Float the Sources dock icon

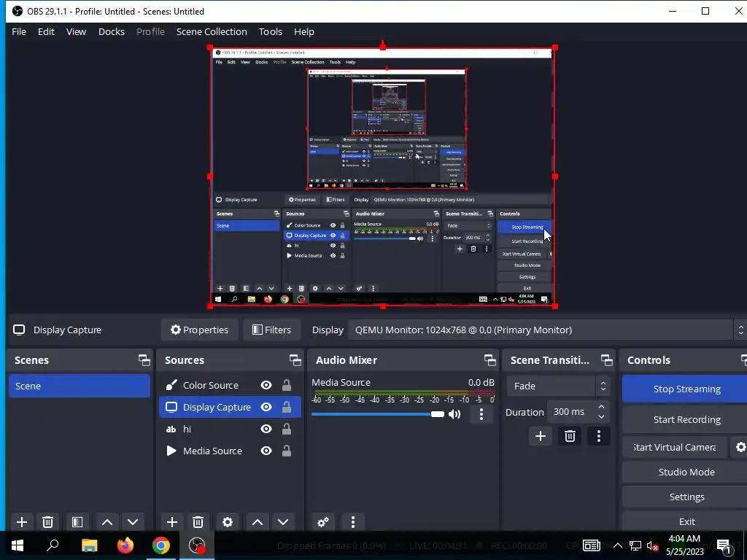[295, 360]
